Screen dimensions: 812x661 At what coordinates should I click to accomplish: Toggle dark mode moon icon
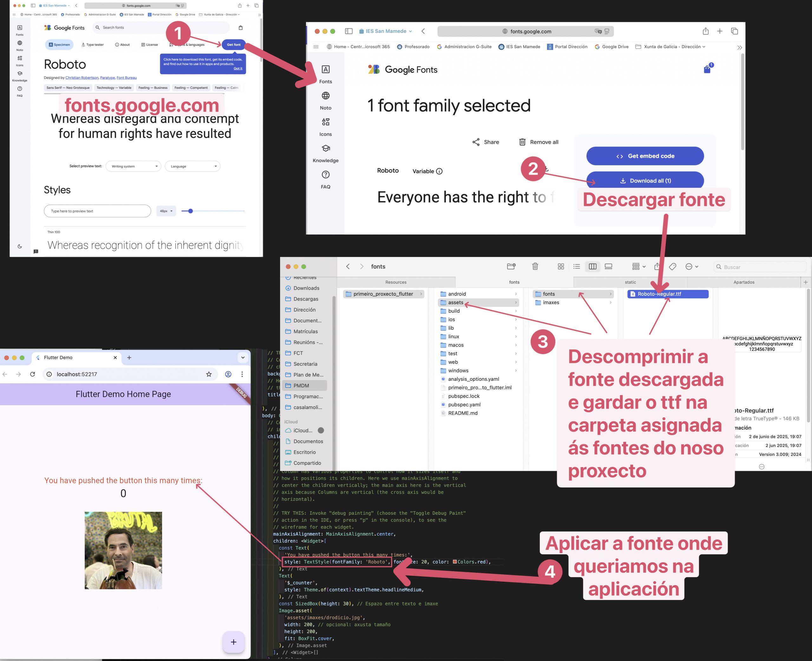[x=20, y=246]
